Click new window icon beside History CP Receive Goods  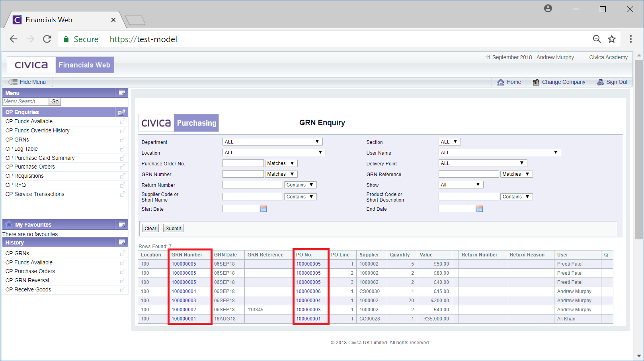tap(123, 289)
